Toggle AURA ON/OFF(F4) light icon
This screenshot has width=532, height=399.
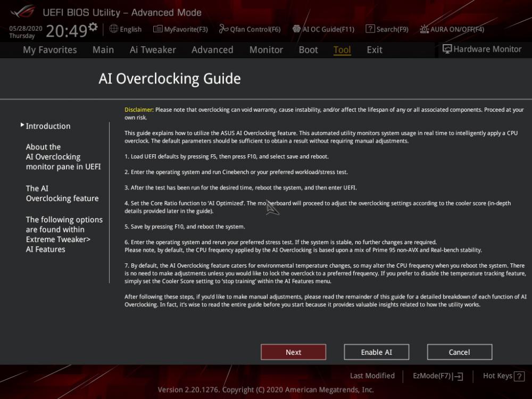click(424, 29)
